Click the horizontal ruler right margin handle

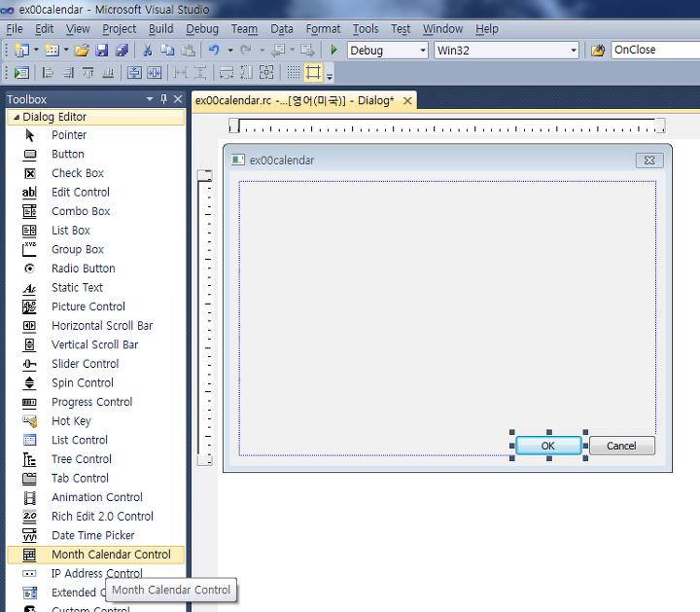tap(660, 126)
